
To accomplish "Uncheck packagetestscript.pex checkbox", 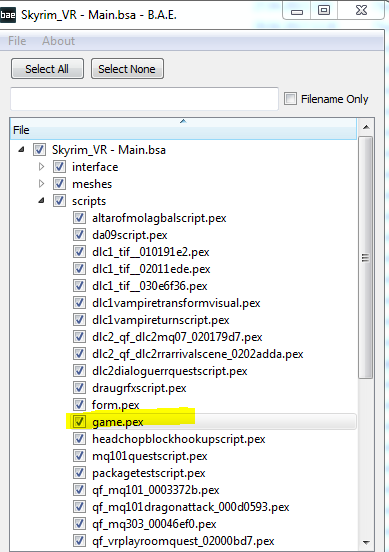I will [79, 473].
